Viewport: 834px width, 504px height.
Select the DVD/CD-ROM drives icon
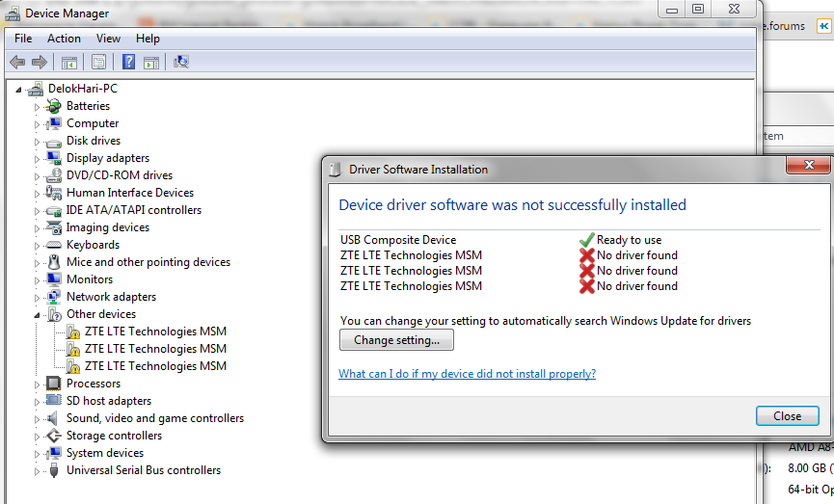[53, 175]
